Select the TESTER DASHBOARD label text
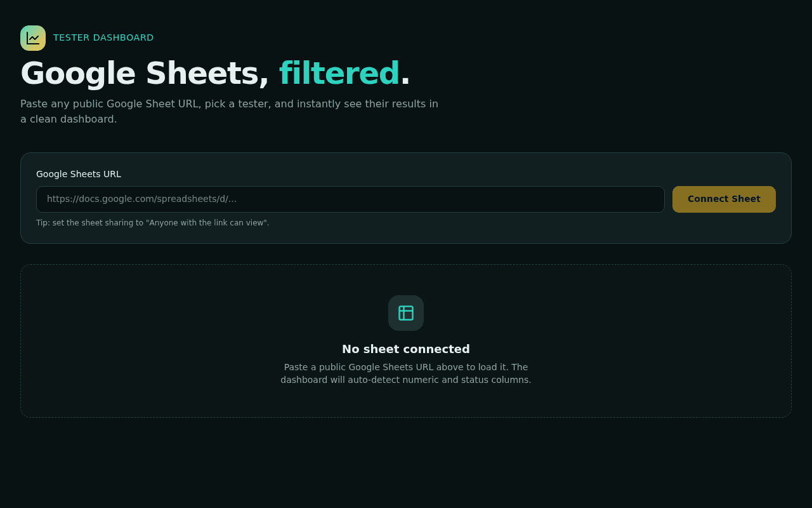The height and width of the screenshot is (508, 812). click(x=103, y=38)
